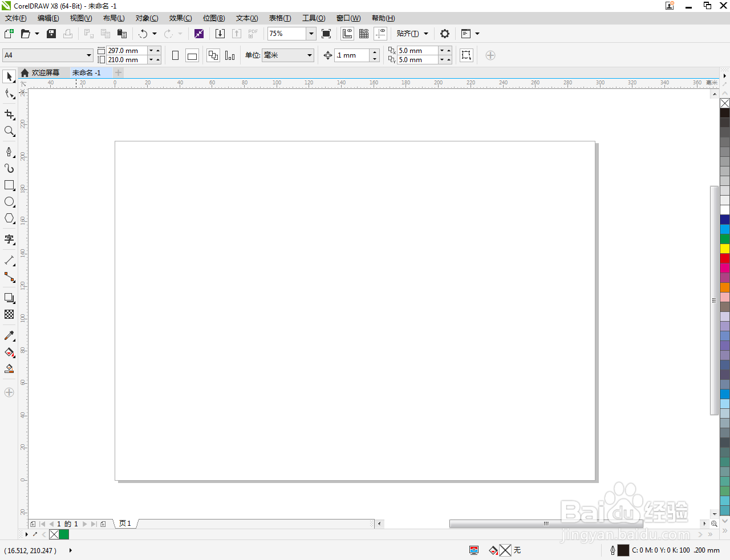
Task: Open the 视图(V) menu
Action: [81, 18]
